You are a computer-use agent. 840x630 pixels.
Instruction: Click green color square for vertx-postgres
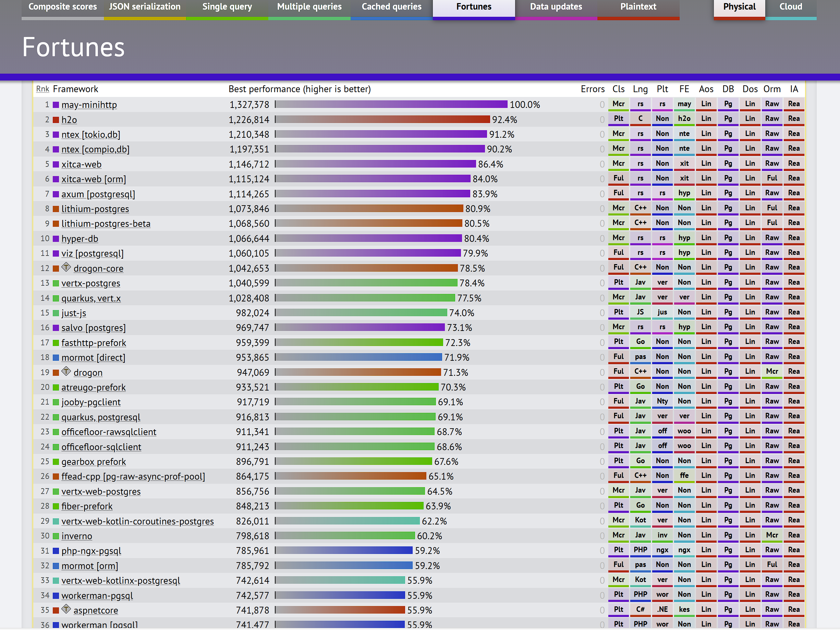coord(56,284)
